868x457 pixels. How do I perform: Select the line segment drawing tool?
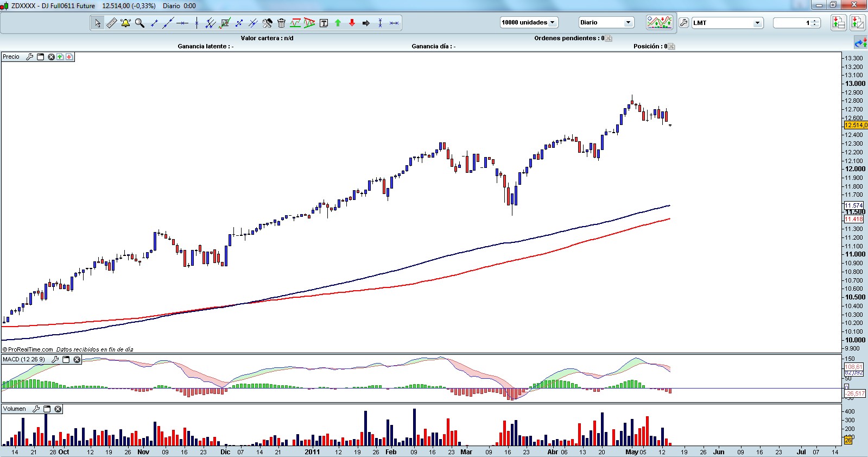[x=154, y=23]
